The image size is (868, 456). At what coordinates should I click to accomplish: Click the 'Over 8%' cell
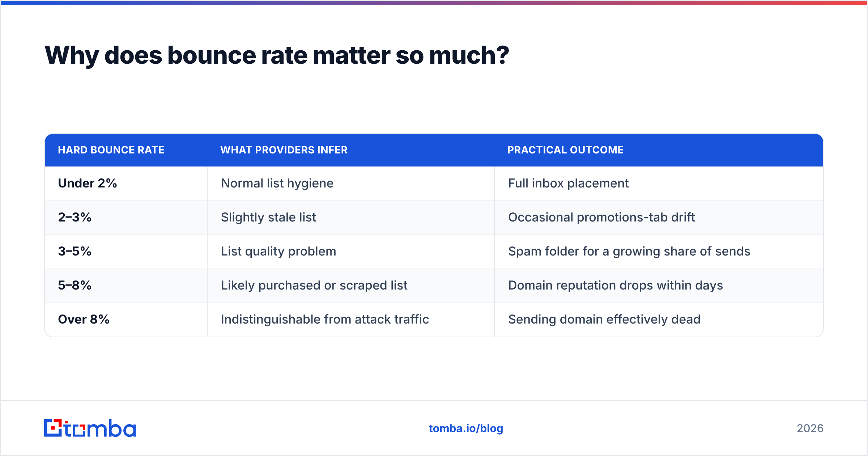point(126,320)
